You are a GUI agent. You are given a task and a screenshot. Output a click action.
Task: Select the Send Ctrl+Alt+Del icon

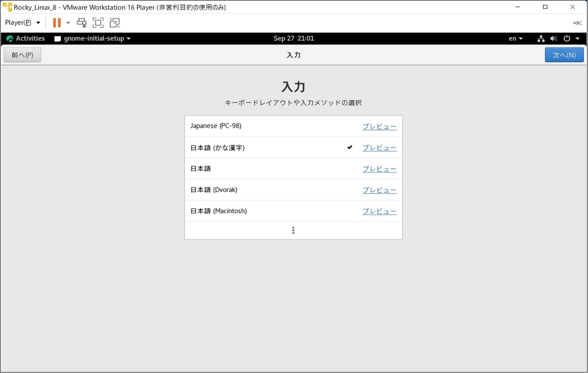pyautogui.click(x=81, y=23)
